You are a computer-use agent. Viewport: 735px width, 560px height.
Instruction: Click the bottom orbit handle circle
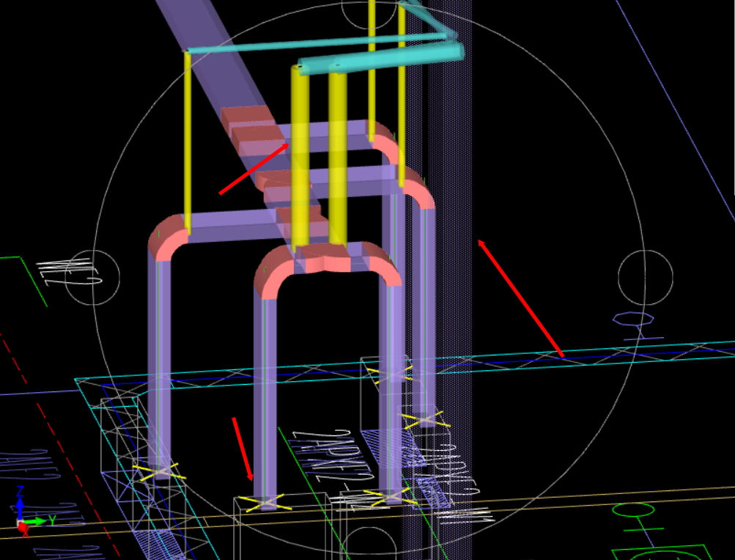369,545
